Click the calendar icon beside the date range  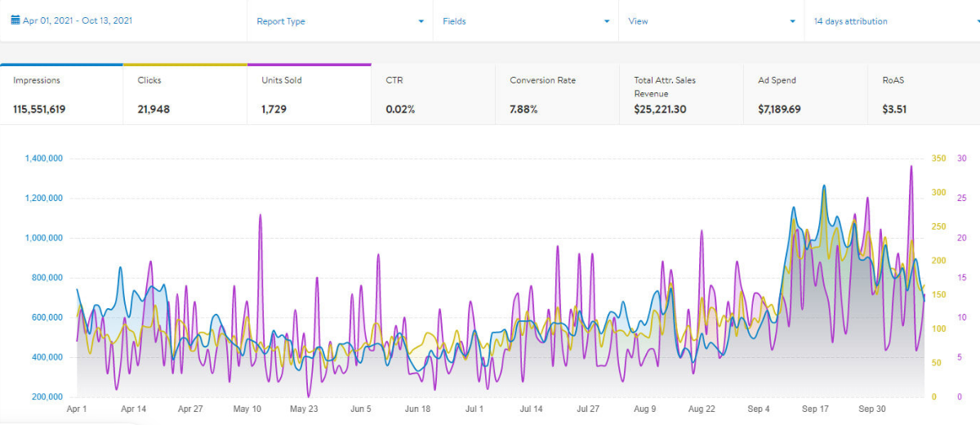[16, 20]
